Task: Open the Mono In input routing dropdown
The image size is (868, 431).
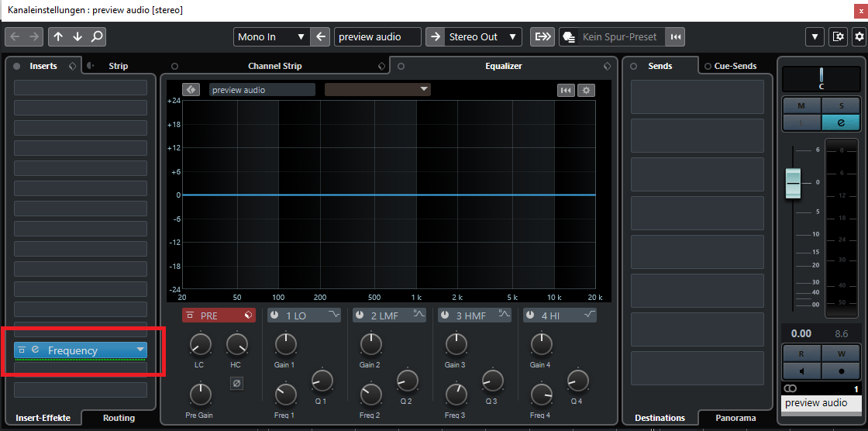Action: tap(271, 36)
